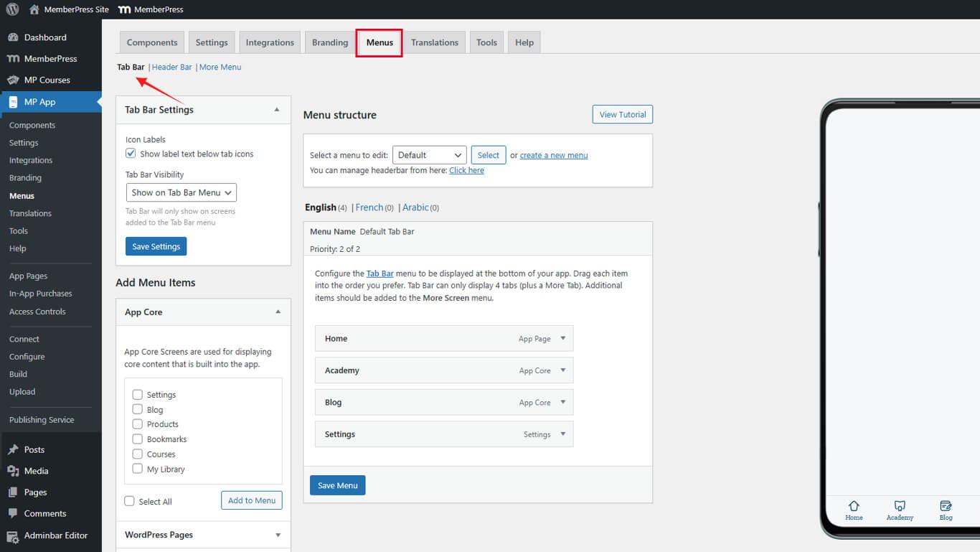The image size is (980, 552).
Task: Tick the Select All checkbox
Action: [130, 501]
